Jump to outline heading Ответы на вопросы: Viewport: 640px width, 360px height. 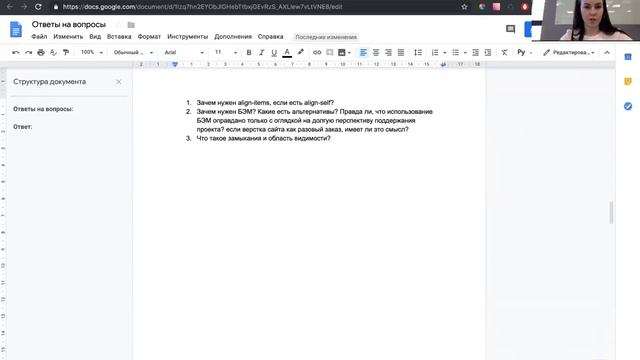point(43,109)
